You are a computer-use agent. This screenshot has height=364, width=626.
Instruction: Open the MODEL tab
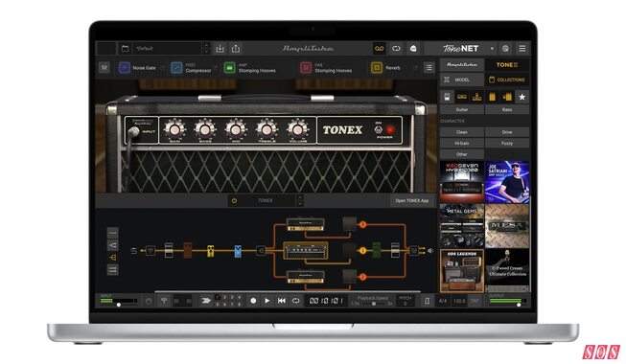click(462, 80)
